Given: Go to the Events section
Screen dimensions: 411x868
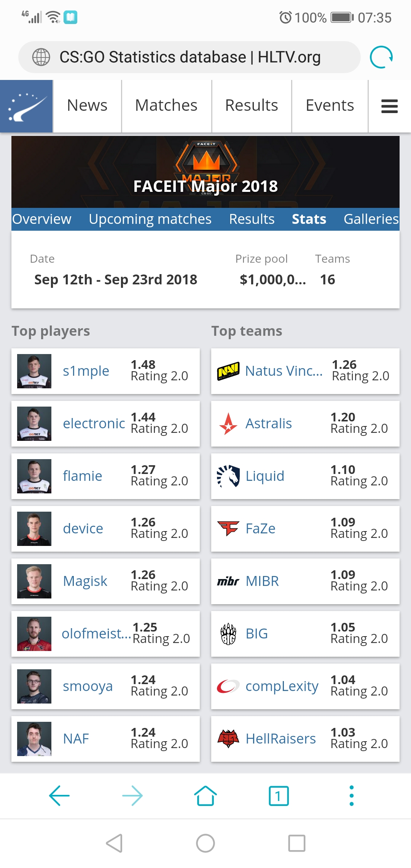Looking at the screenshot, I should tap(330, 105).
